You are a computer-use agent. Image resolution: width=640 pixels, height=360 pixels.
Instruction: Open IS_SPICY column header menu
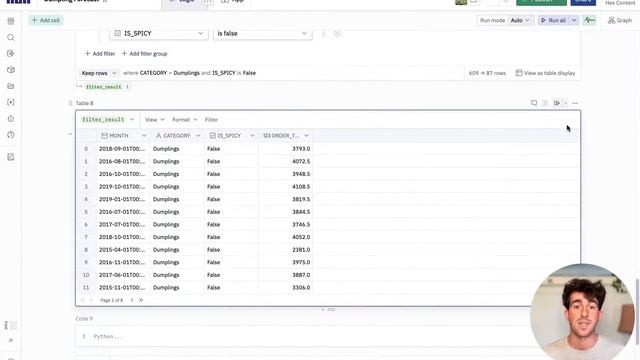pyautogui.click(x=252, y=136)
